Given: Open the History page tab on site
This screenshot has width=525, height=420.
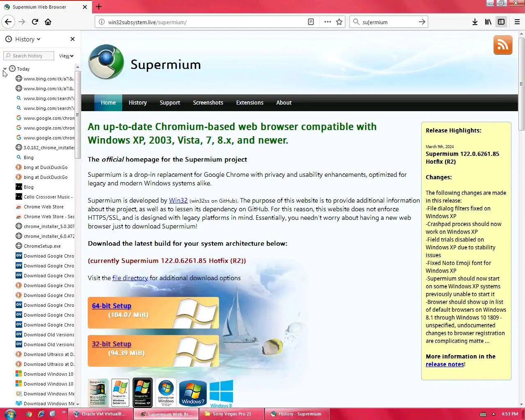Looking at the screenshot, I should point(137,103).
